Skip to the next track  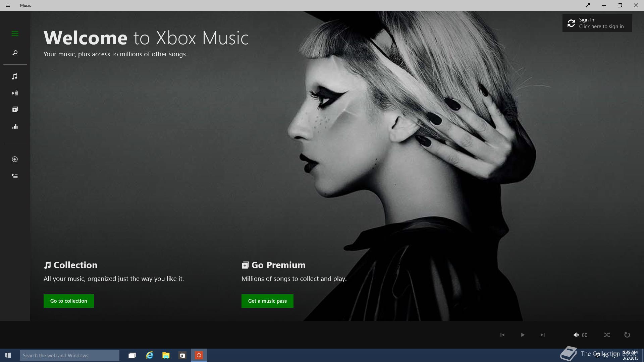pos(542,335)
